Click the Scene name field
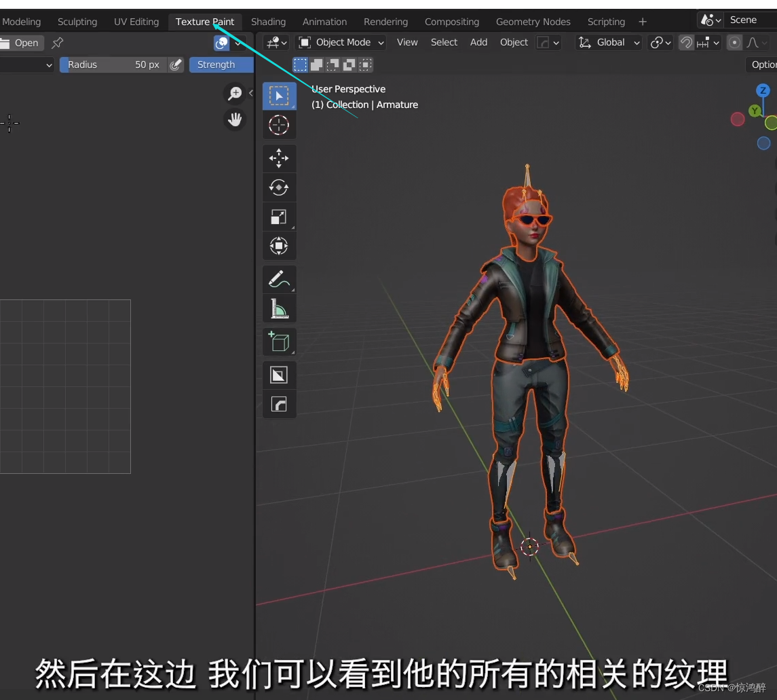 point(751,20)
